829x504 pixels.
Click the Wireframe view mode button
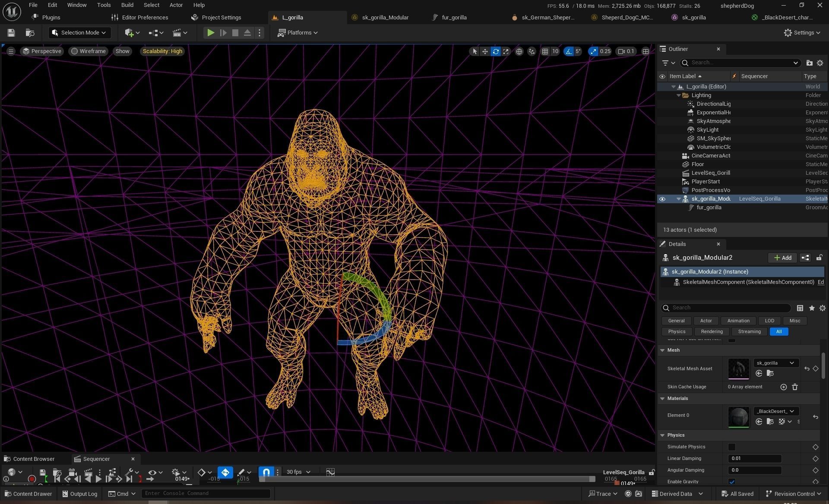89,51
